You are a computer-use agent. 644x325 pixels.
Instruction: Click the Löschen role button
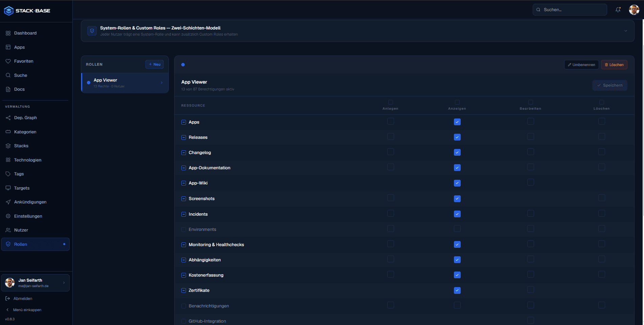pyautogui.click(x=614, y=65)
